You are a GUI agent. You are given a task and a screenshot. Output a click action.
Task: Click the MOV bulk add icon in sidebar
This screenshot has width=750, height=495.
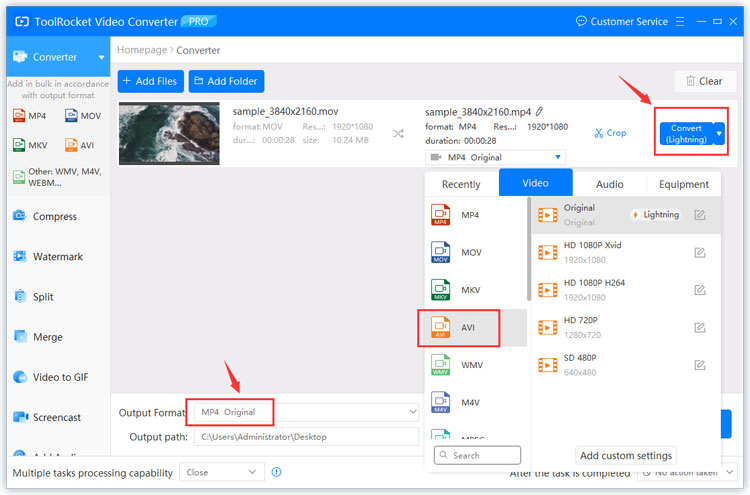[83, 116]
